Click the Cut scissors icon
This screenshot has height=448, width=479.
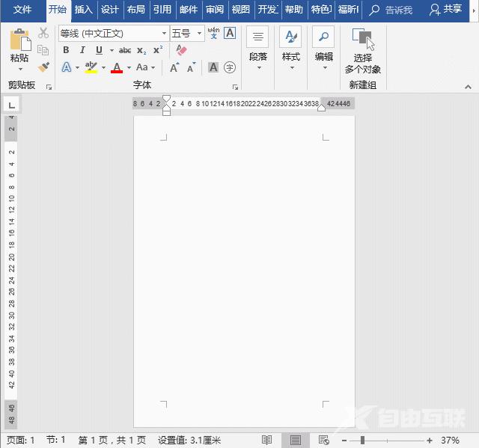click(x=43, y=33)
